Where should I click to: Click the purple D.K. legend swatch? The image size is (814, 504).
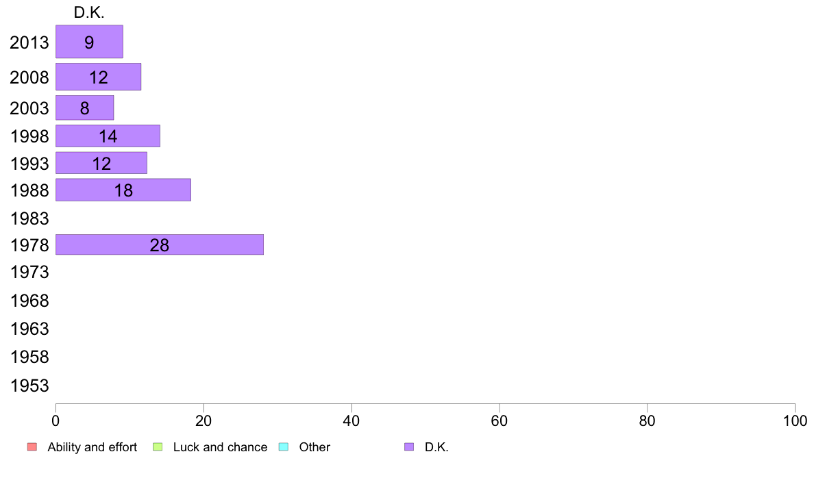pos(409,447)
